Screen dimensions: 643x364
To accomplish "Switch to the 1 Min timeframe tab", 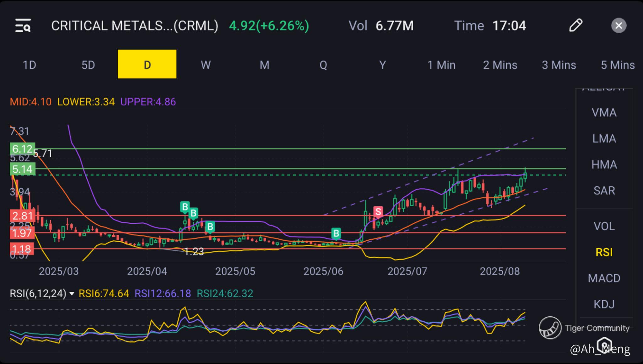I will click(441, 65).
